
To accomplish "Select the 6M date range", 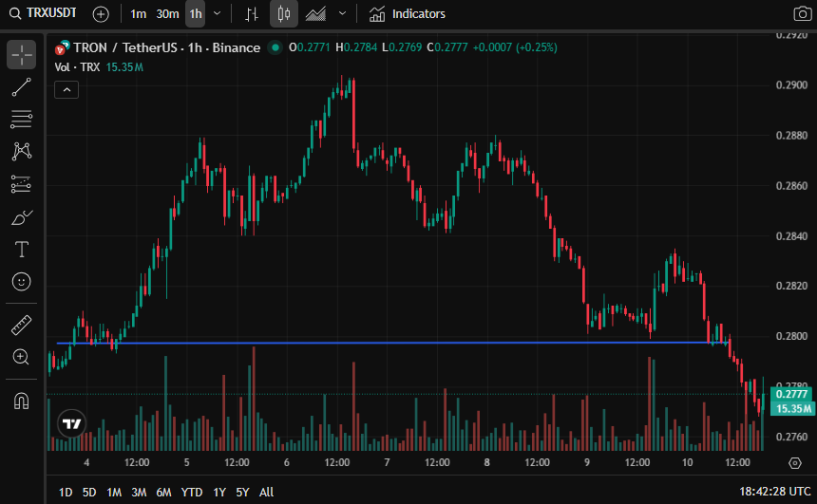I will point(163,492).
